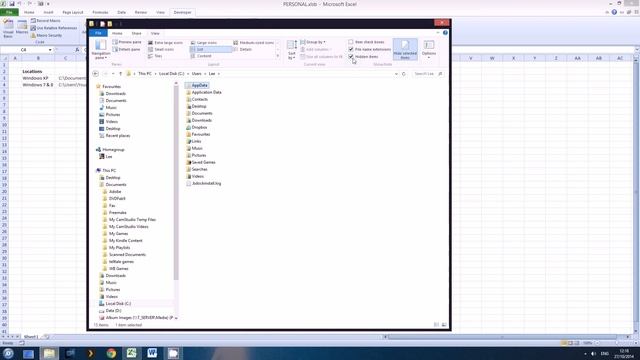
Task: Open the Excel Formulas tab
Action: pos(100,12)
